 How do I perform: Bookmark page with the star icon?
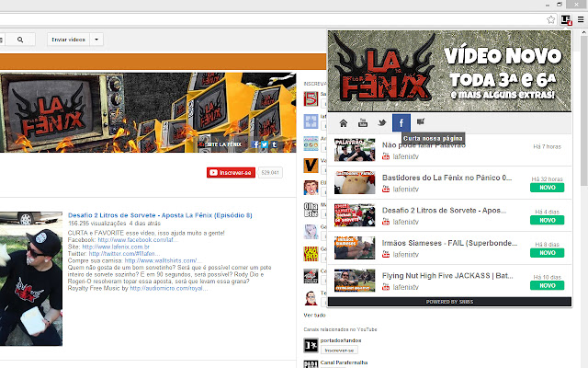coord(550,19)
